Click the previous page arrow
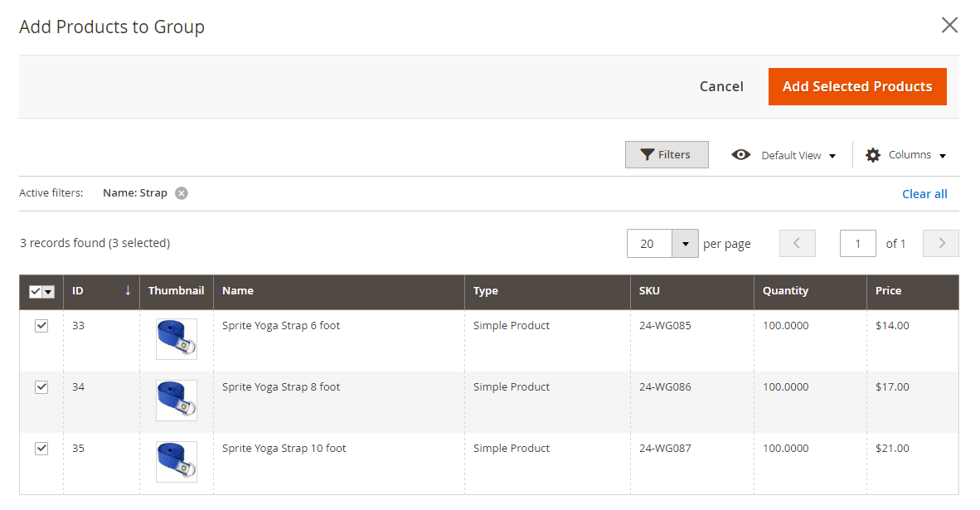 797,243
